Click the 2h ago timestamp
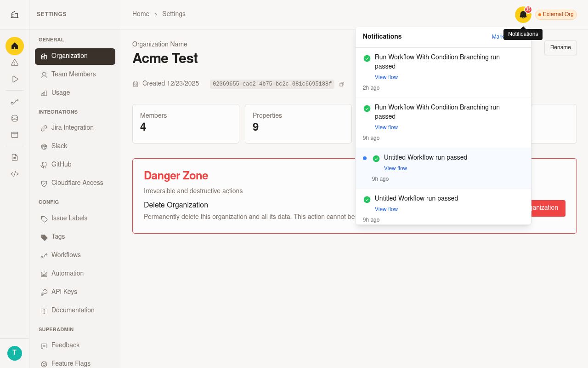This screenshot has height=368, width=588. [x=371, y=88]
